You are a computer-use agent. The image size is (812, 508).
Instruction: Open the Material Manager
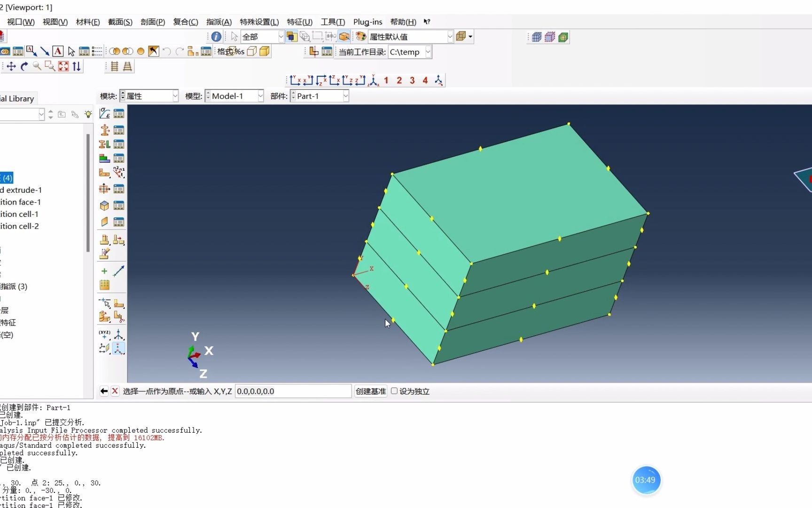[119, 113]
